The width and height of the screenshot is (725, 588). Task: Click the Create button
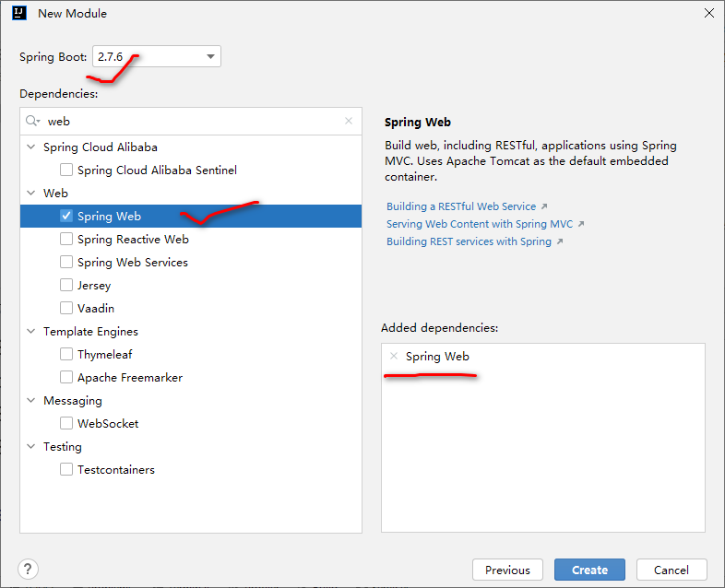pyautogui.click(x=589, y=570)
